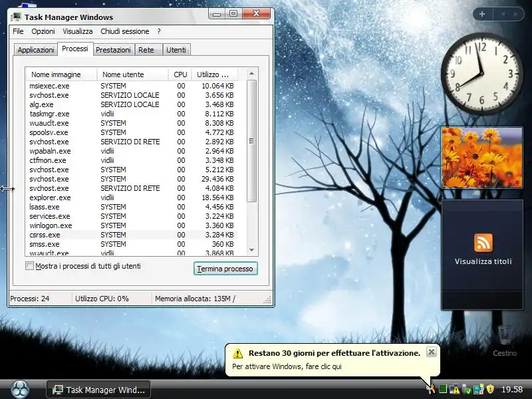Open the ? help menu
The image size is (532, 399).
click(x=159, y=31)
